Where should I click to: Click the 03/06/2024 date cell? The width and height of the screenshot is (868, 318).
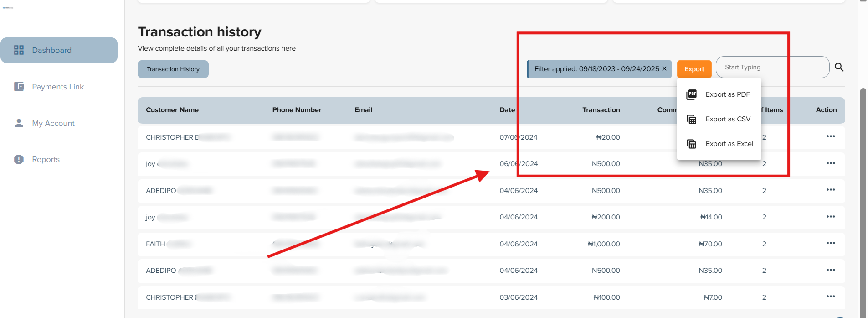[519, 297]
